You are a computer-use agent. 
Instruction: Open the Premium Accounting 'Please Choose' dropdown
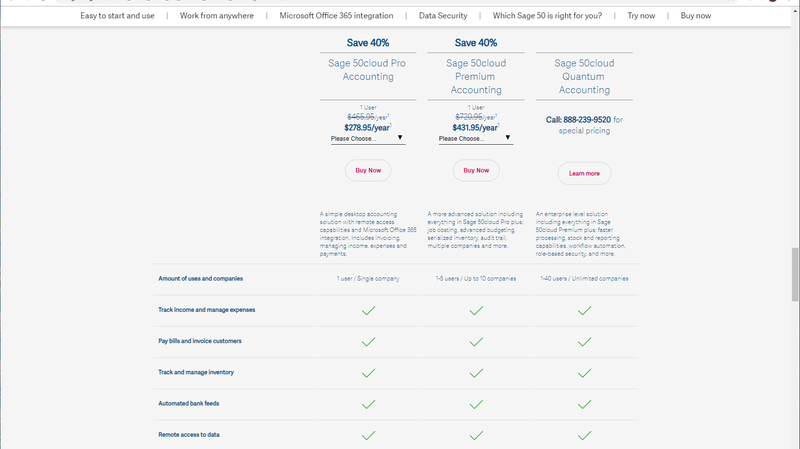tap(476, 138)
